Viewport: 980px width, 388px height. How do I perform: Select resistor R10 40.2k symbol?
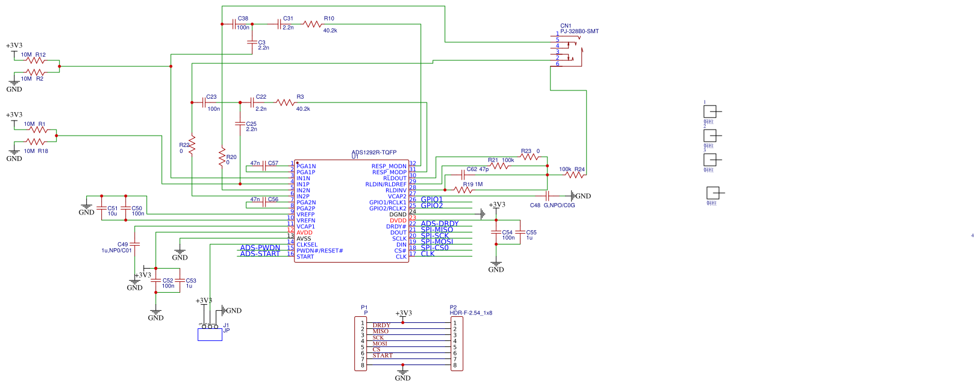tap(313, 24)
